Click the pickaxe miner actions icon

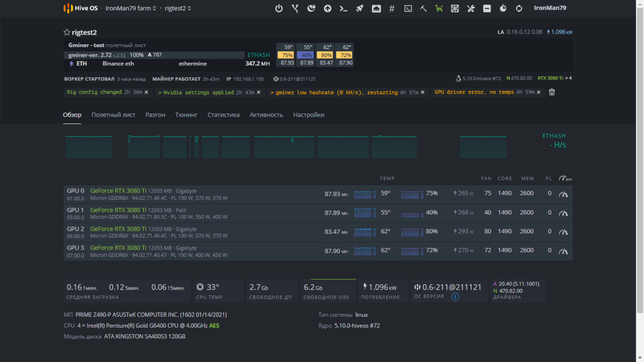click(x=423, y=8)
